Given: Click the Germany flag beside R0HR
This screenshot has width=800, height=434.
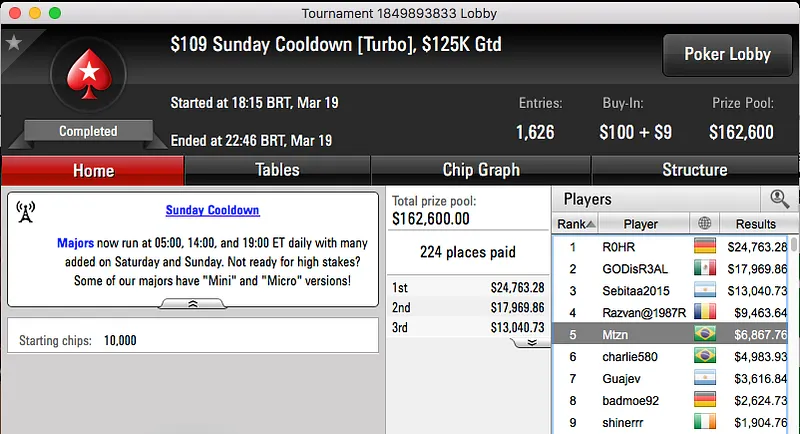Looking at the screenshot, I should [706, 246].
